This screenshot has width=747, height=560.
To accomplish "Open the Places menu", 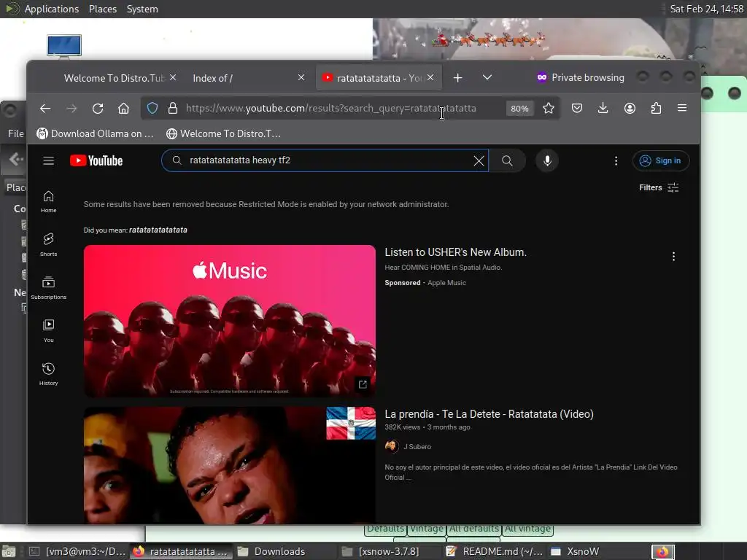I will click(x=103, y=9).
